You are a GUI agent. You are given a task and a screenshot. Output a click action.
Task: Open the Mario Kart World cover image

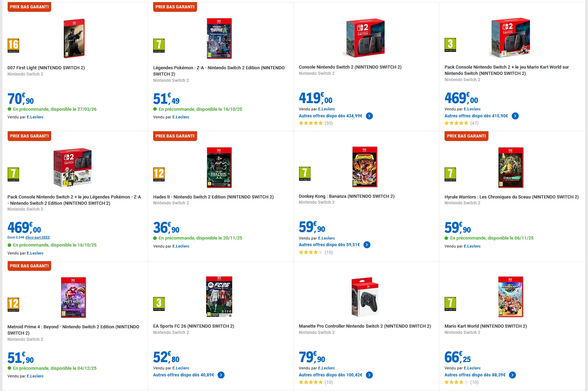[510, 297]
